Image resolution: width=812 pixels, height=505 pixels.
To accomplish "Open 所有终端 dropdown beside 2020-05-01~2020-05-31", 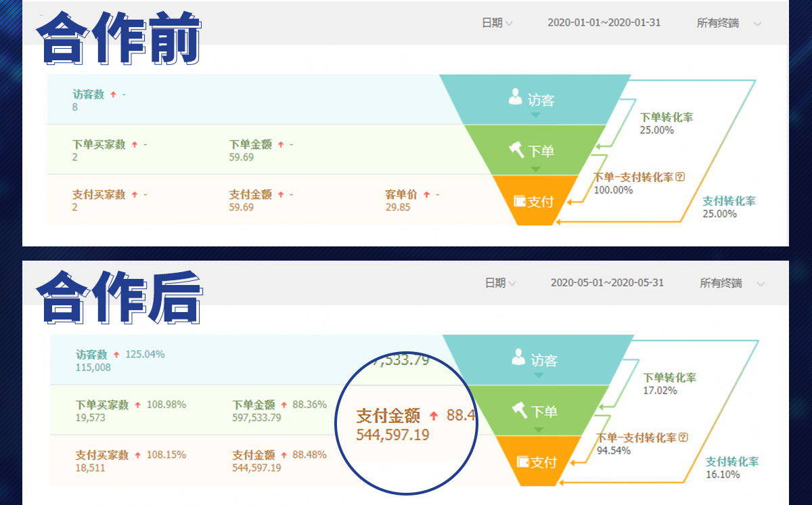I will point(731,283).
